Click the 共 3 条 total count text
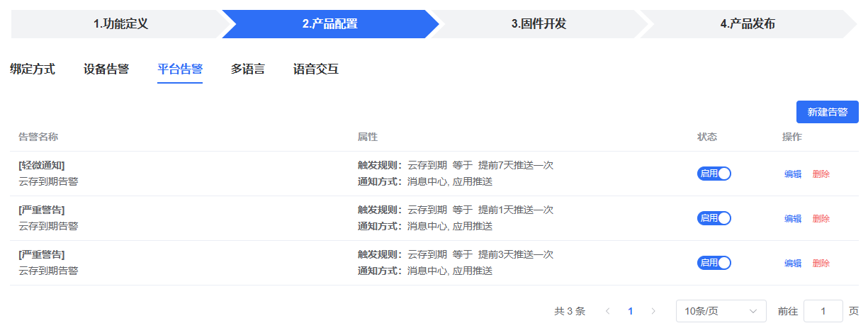The width and height of the screenshot is (868, 328). coord(570,311)
